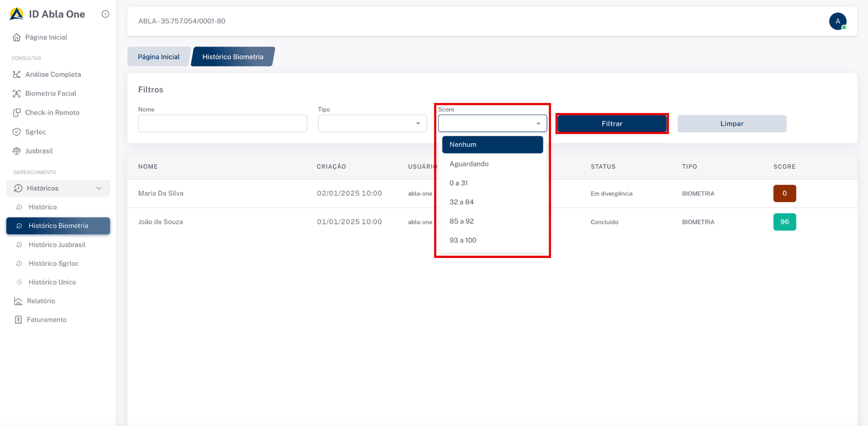Close the Score dropdown arrow
This screenshot has height=426, width=868.
click(x=538, y=124)
